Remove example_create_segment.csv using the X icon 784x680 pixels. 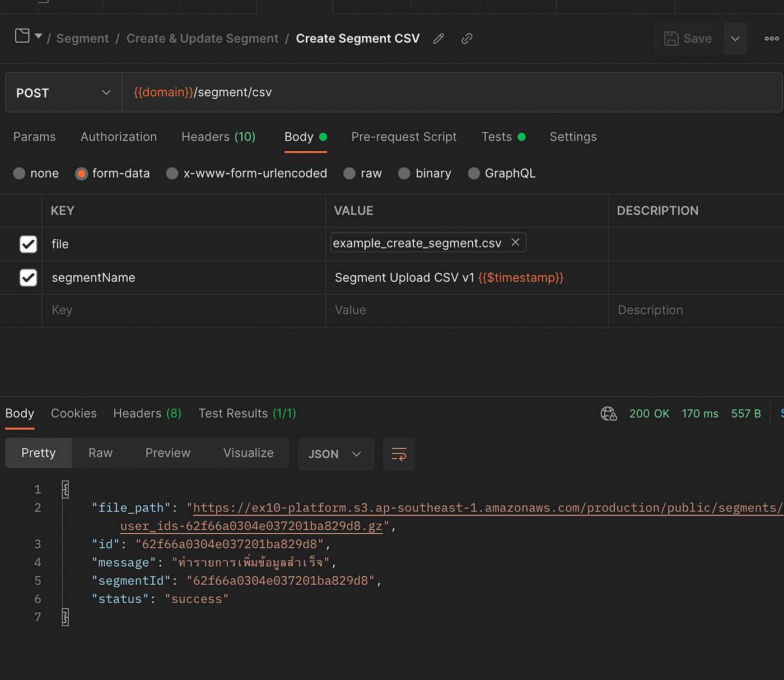click(515, 242)
